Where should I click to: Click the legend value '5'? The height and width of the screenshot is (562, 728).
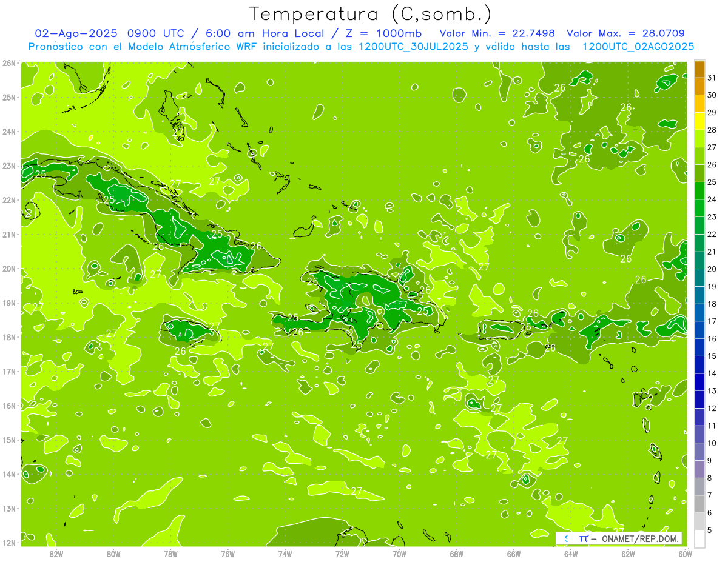point(710,530)
